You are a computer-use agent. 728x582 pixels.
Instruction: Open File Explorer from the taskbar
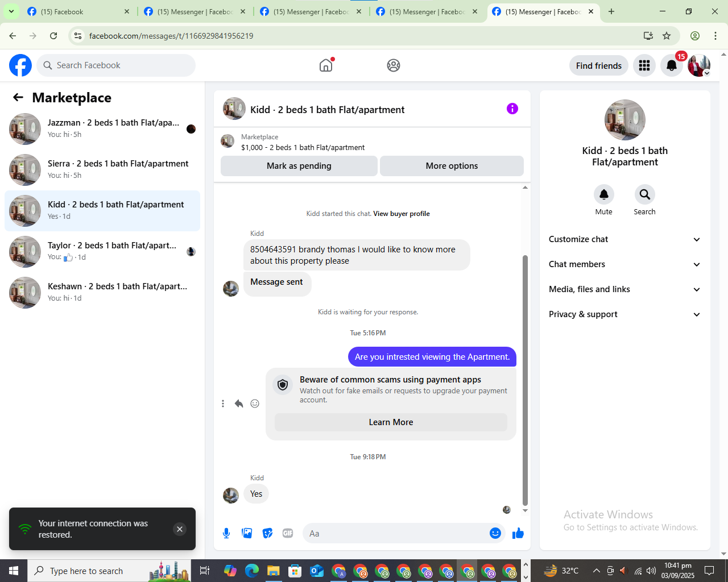tap(274, 571)
